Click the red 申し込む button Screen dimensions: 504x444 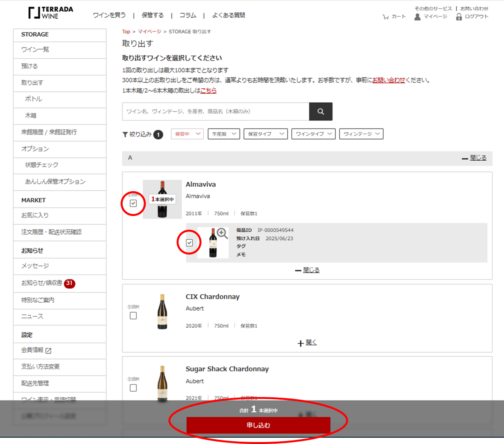(x=258, y=425)
